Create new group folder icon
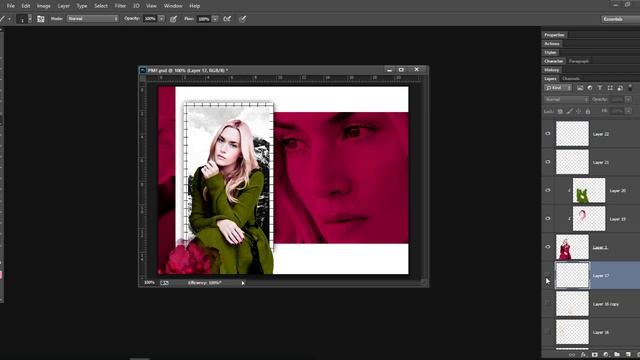Image resolution: width=640 pixels, height=360 pixels. tap(617, 355)
